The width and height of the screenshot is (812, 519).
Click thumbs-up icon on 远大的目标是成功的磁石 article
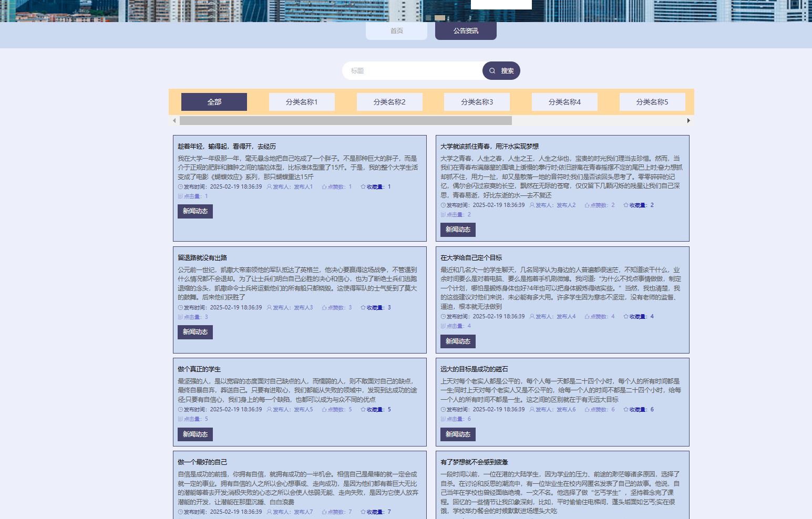pos(587,410)
